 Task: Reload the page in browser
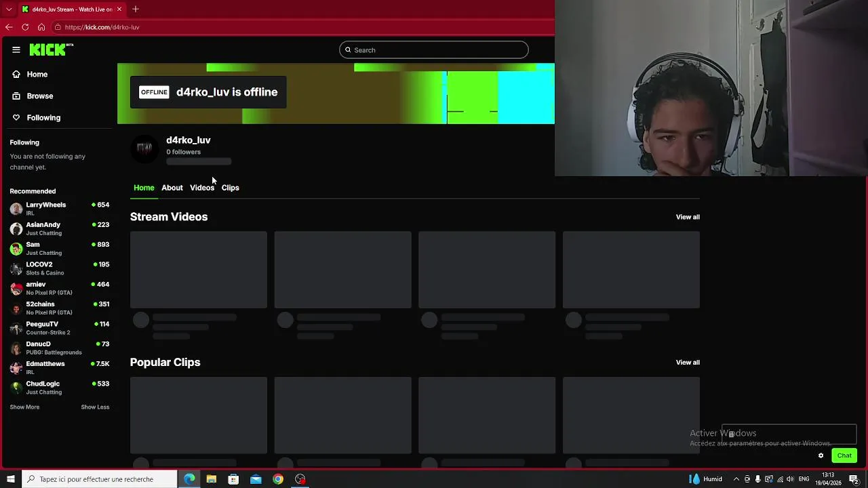click(25, 27)
